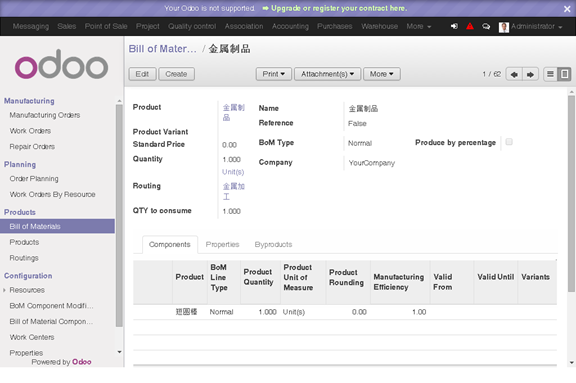The width and height of the screenshot is (576, 383).
Task: Open Order Planning in sidebar
Action: [34, 179]
